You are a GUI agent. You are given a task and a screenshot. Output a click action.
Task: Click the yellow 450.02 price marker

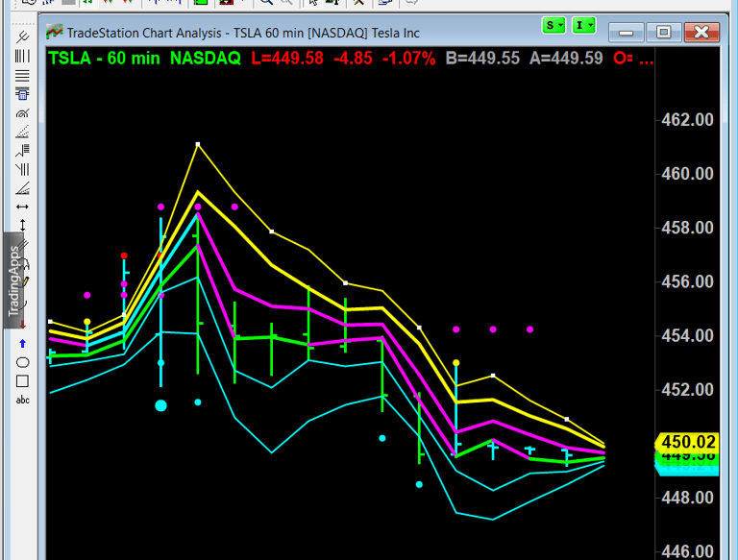coord(687,443)
